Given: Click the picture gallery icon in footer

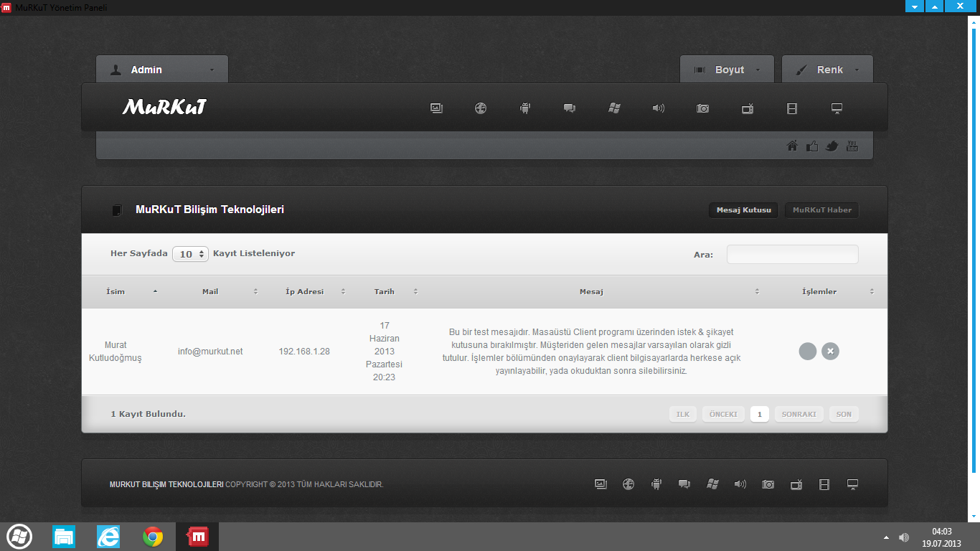Looking at the screenshot, I should tap(601, 484).
